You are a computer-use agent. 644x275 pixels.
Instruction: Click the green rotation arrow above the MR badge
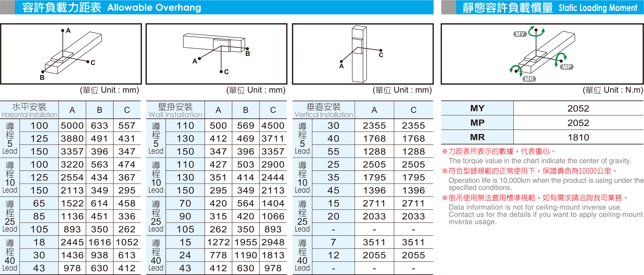pyautogui.click(x=515, y=69)
